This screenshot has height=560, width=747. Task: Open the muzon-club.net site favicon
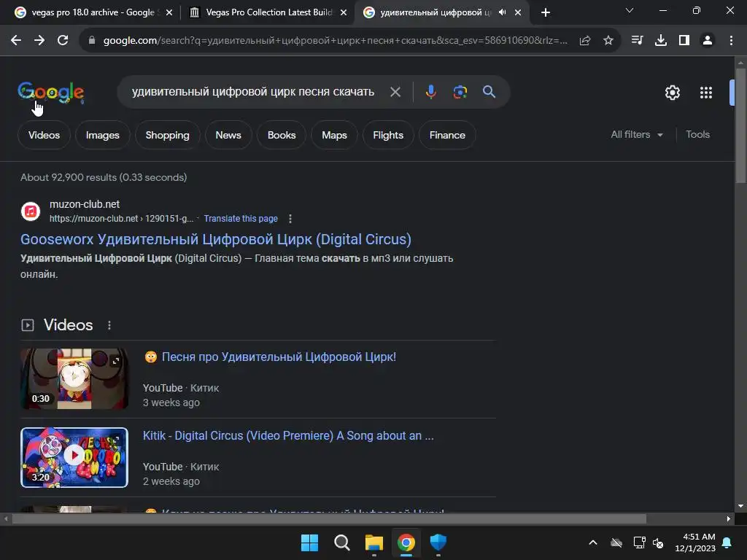[x=31, y=211]
